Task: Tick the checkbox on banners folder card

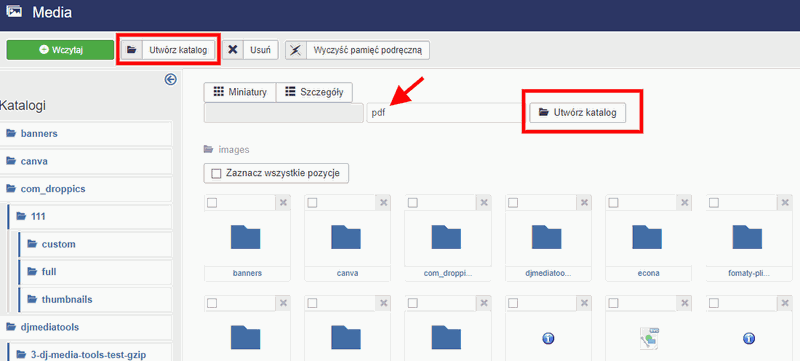Action: (x=212, y=203)
